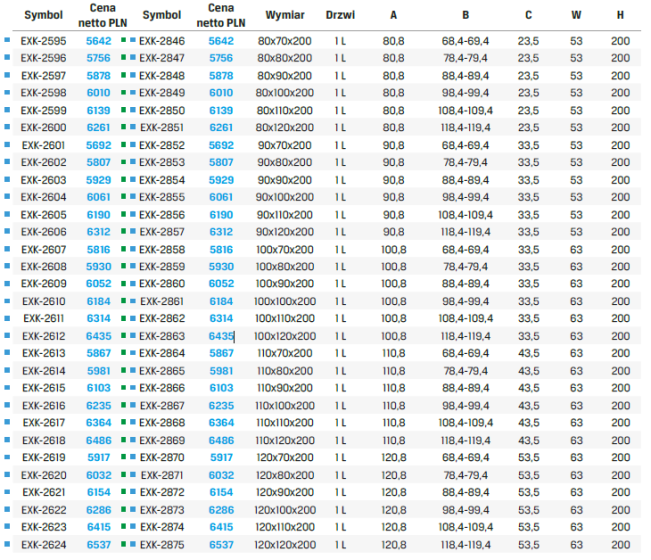The height and width of the screenshot is (560, 651).
Task: Click symbol EXK-2613
Action: click(43, 354)
